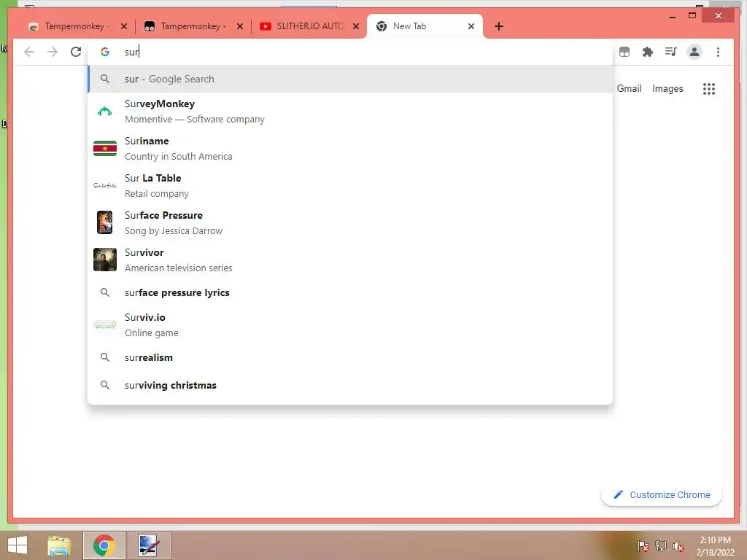
Task: Open the Google apps grid
Action: pos(709,88)
